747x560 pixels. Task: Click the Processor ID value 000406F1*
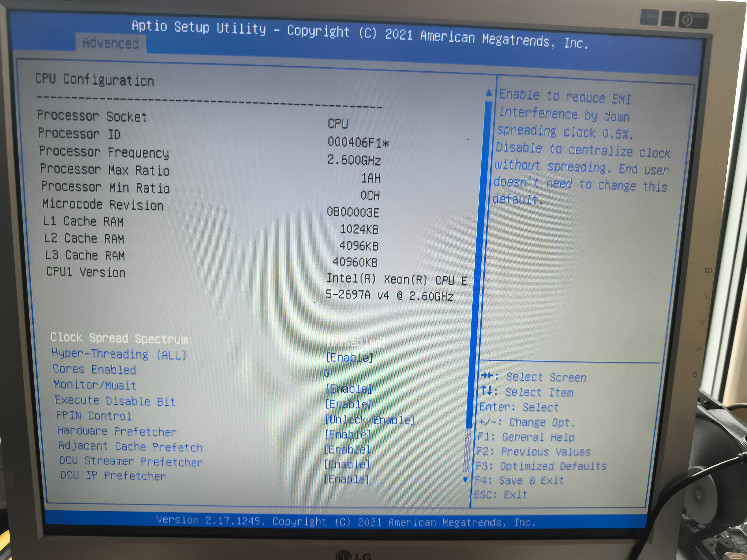[358, 142]
